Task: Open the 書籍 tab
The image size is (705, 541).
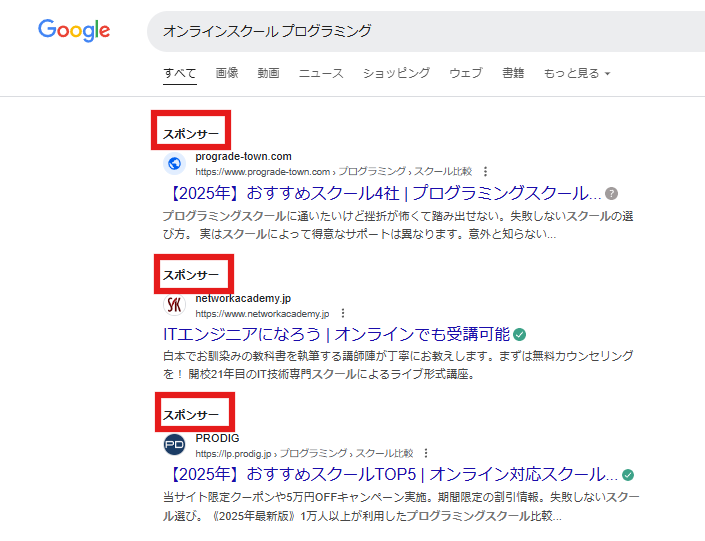Action: 513,73
